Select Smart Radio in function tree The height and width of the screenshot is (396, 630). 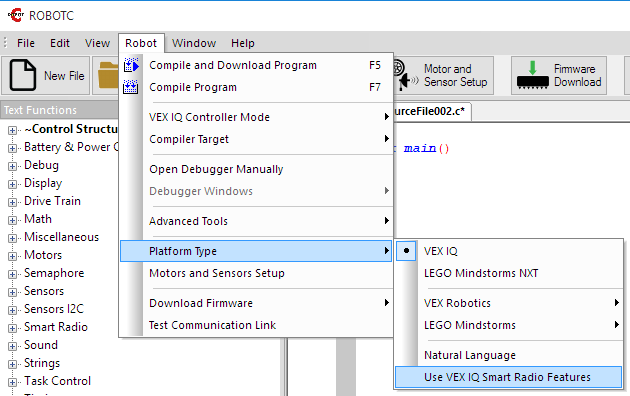pyautogui.click(x=56, y=327)
